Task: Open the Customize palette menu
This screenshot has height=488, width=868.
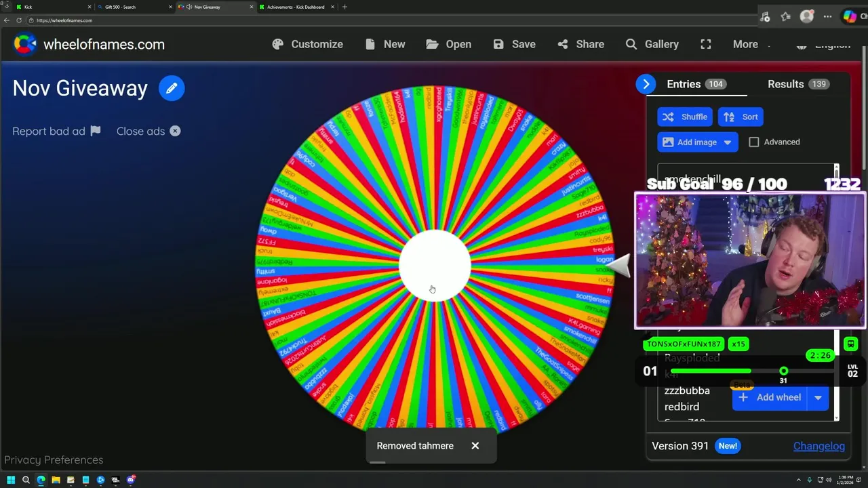Action: click(x=307, y=44)
